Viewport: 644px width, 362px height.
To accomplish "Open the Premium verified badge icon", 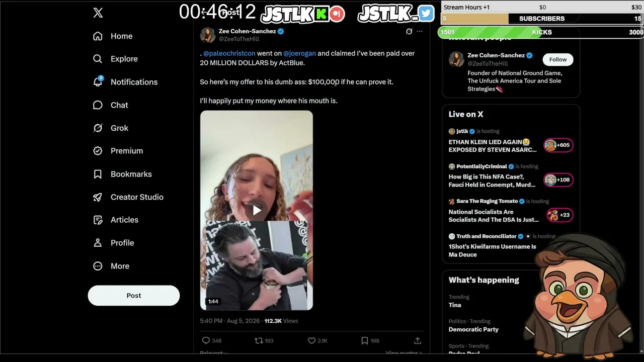I will (98, 151).
